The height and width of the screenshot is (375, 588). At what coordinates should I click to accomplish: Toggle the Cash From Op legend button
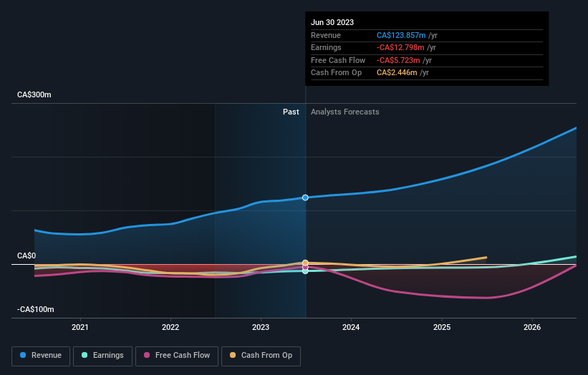(x=261, y=356)
